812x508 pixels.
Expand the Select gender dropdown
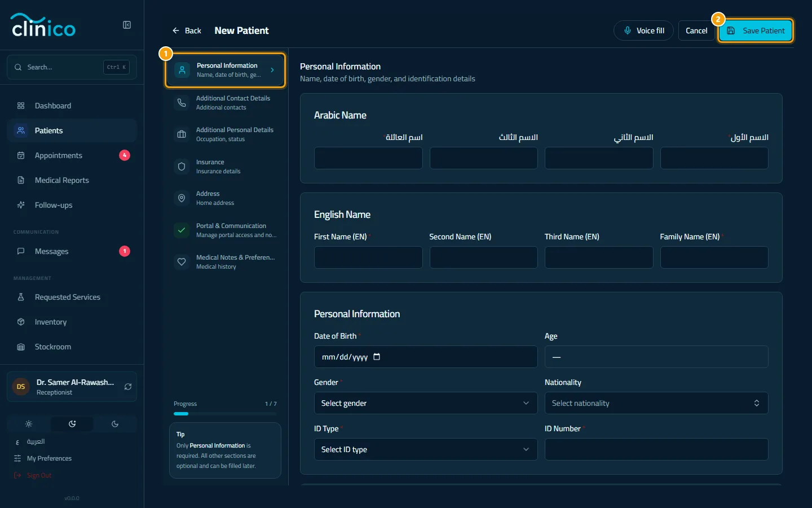point(426,403)
